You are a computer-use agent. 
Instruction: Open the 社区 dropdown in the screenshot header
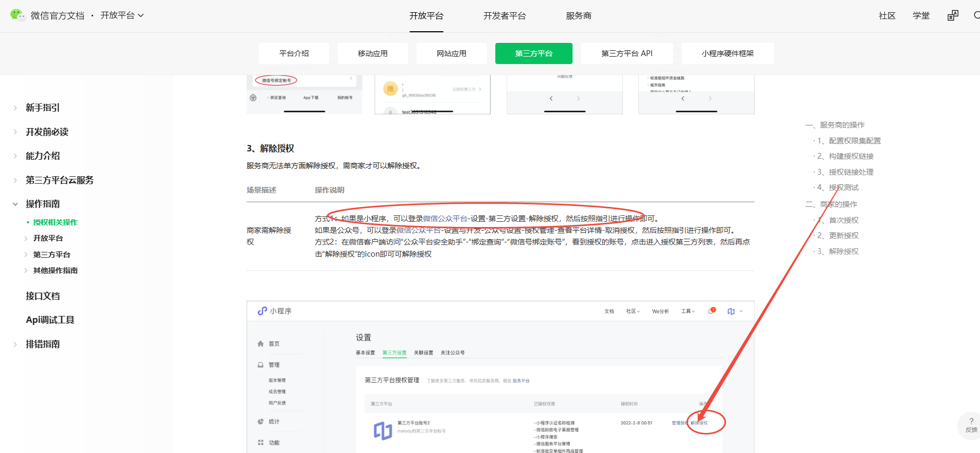tap(633, 311)
